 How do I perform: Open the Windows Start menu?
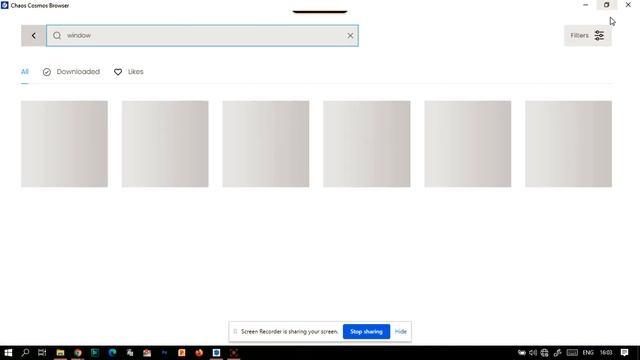pyautogui.click(x=8, y=353)
